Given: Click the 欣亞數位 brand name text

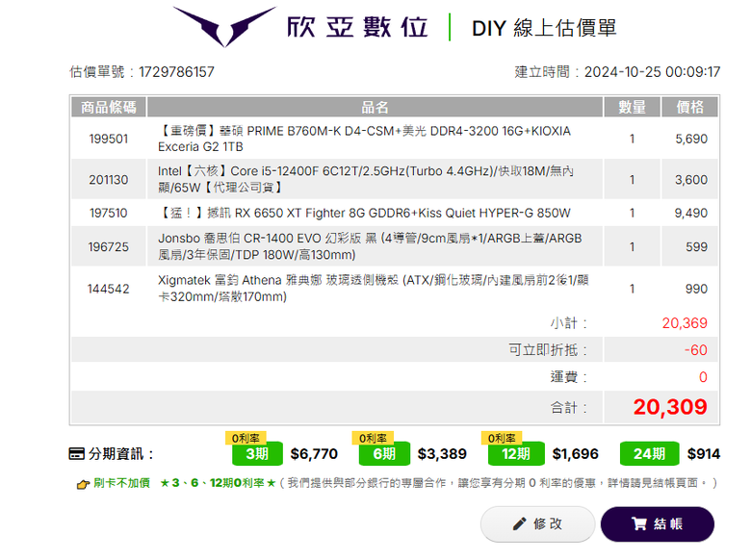Looking at the screenshot, I should [x=357, y=27].
